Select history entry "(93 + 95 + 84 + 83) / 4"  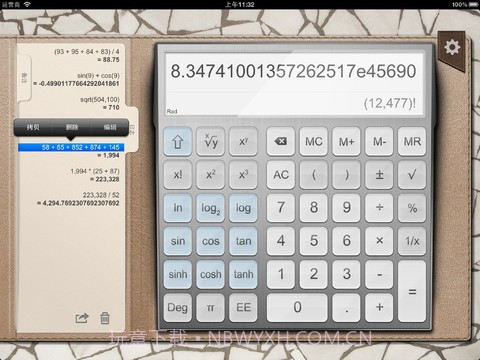tap(87, 52)
